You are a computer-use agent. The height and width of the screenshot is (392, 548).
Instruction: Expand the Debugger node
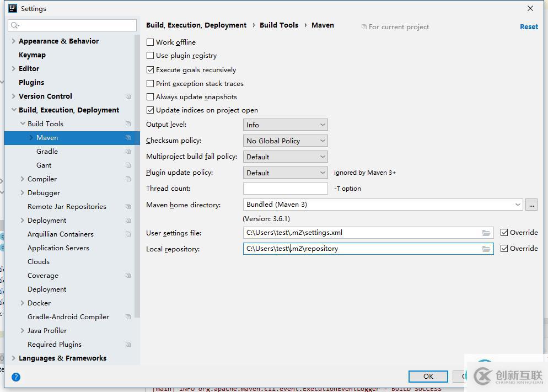[23, 192]
